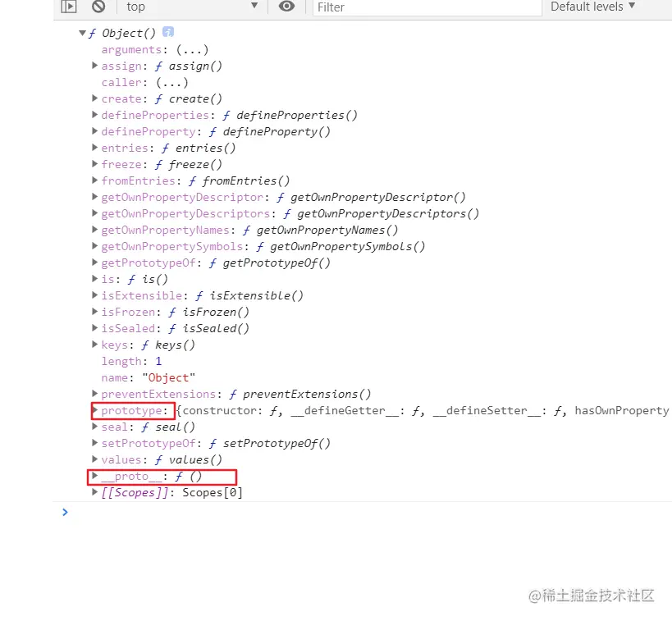This screenshot has width=672, height=621.
Task: Select the Scopes[0] value
Action: 213,492
